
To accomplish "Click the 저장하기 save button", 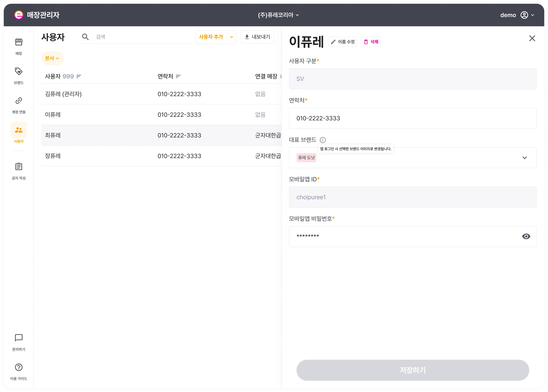I will [413, 370].
